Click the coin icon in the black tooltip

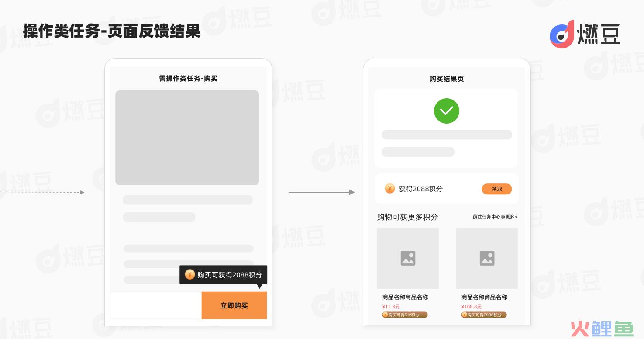pyautogui.click(x=189, y=274)
